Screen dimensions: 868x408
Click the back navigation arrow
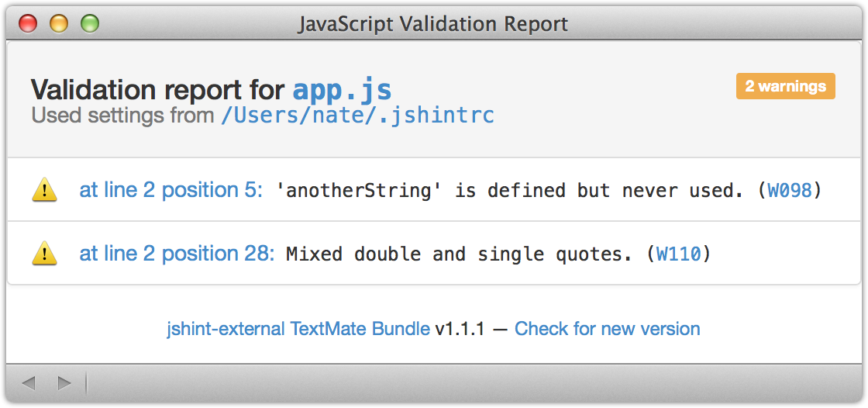[29, 382]
